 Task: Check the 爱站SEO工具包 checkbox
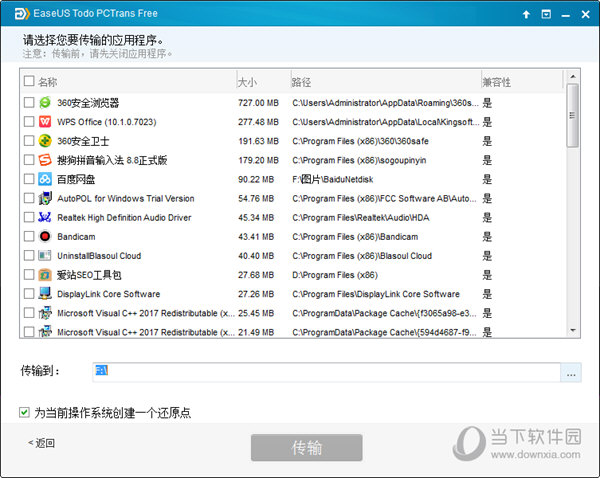29,274
